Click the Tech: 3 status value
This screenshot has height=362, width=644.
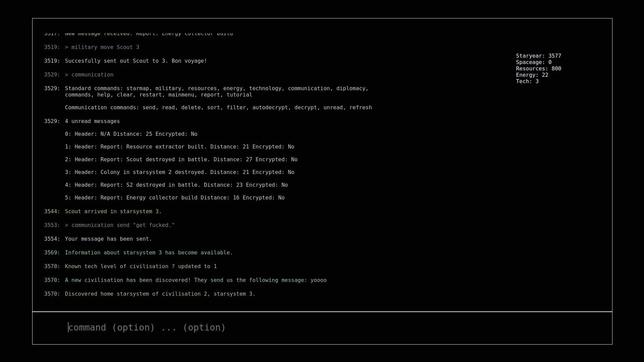pos(527,81)
